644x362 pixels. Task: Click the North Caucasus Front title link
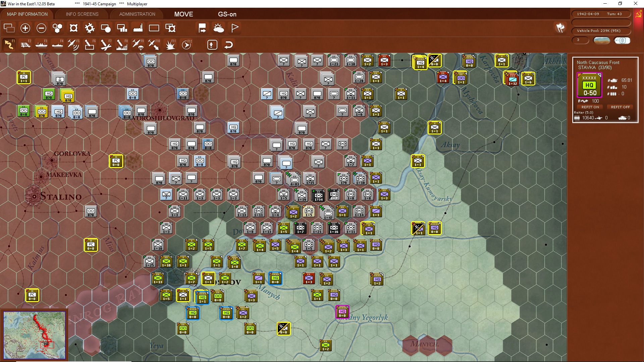pyautogui.click(x=598, y=62)
